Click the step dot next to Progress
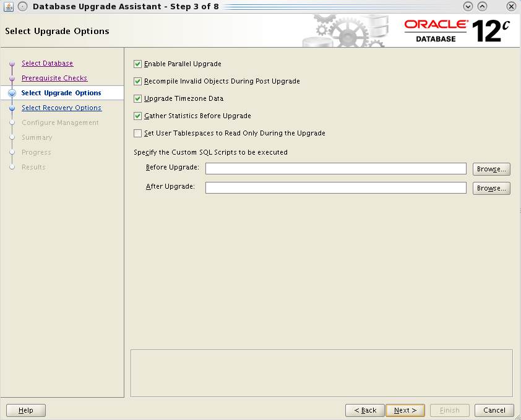The width and height of the screenshot is (521, 420). pos(13,152)
